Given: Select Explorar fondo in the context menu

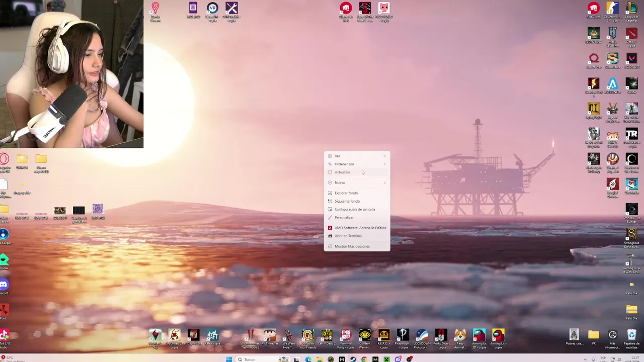Looking at the screenshot, I should [x=357, y=193].
